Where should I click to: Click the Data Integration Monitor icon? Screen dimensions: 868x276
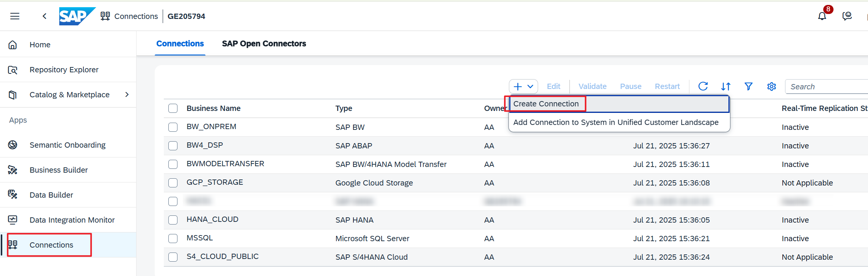pos(13,220)
